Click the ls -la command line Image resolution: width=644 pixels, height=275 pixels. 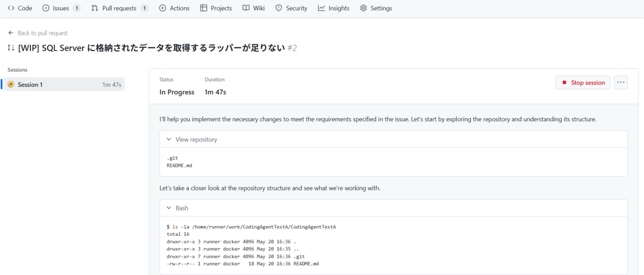tap(251, 227)
